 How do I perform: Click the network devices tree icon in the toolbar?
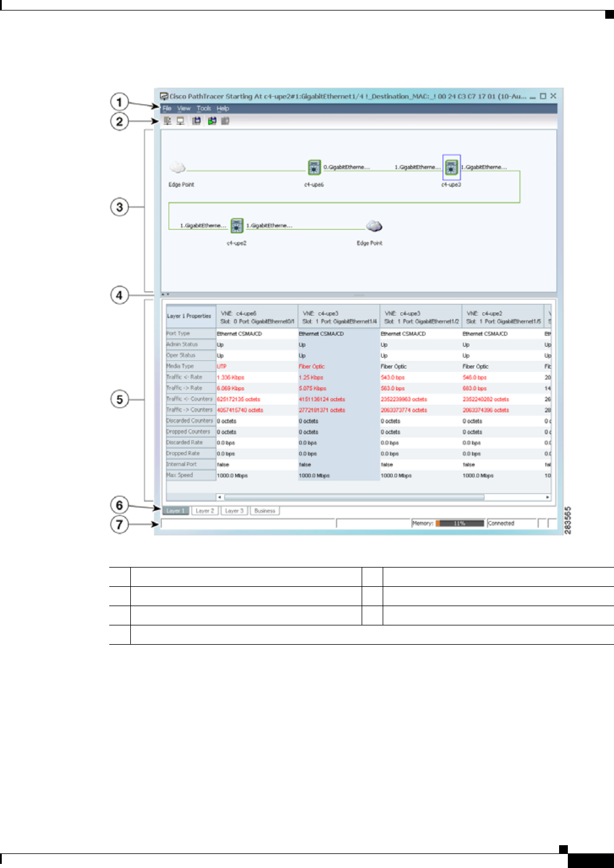(x=168, y=121)
